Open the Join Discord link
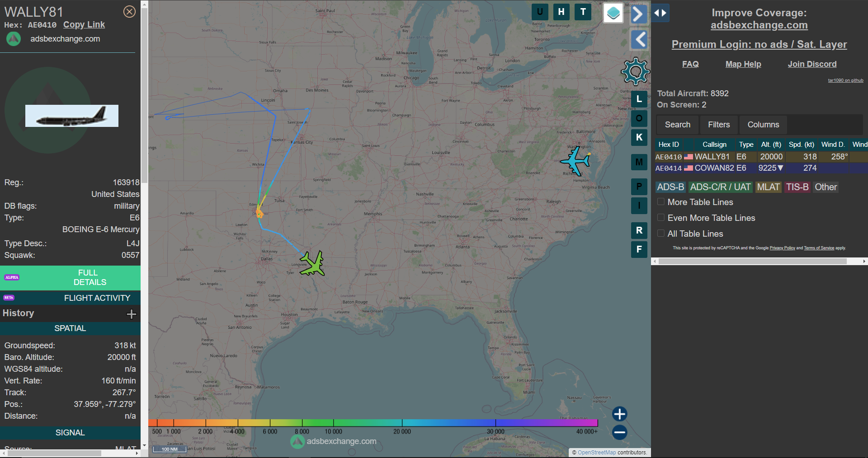 [x=812, y=64]
